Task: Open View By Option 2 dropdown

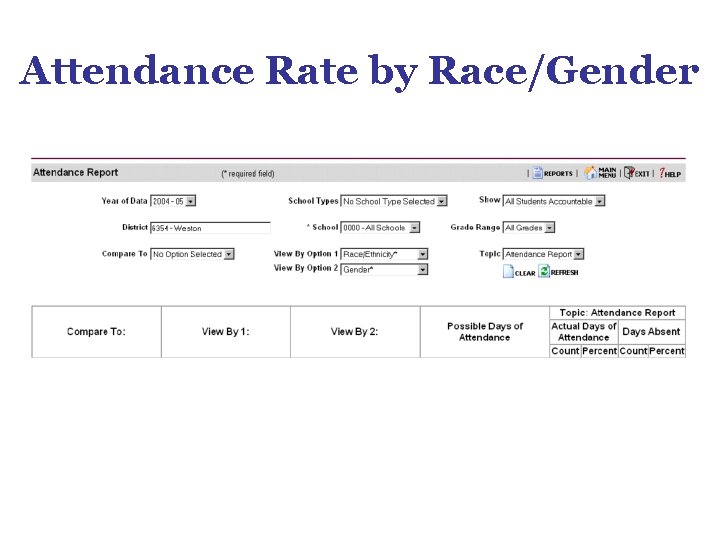Action: click(x=384, y=270)
